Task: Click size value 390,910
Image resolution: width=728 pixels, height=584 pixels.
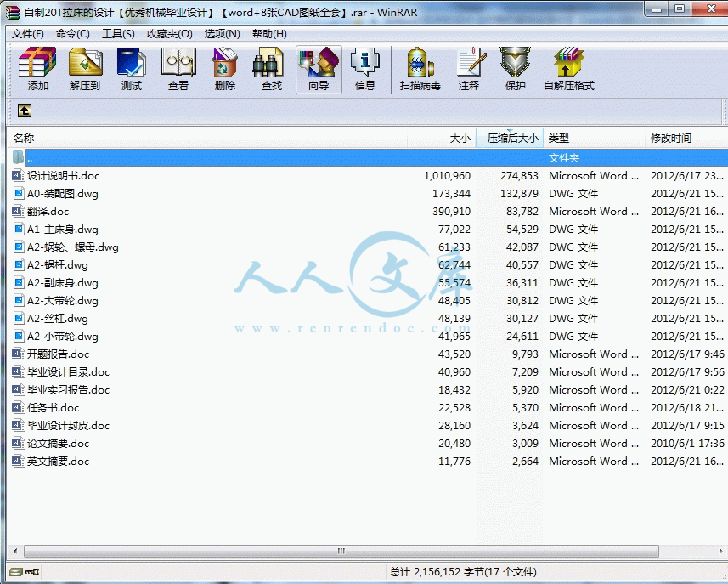Action: 451,212
